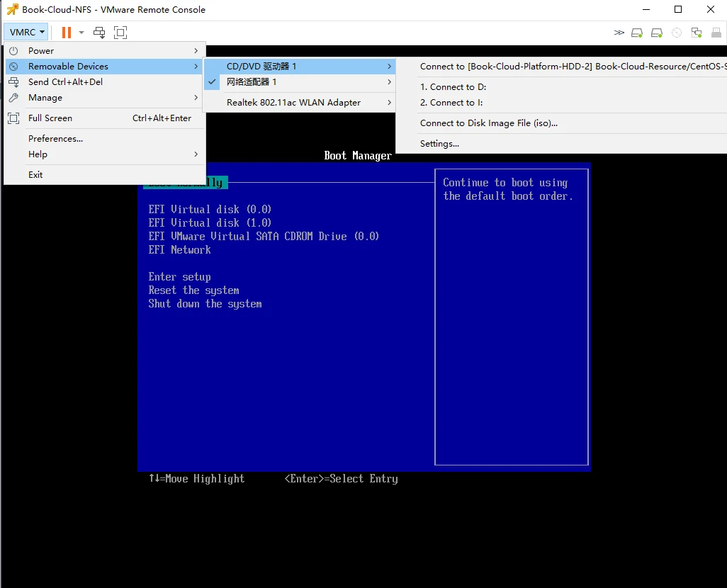Expand the Removable Devices submenu arrow
The width and height of the screenshot is (727, 588).
pos(196,67)
